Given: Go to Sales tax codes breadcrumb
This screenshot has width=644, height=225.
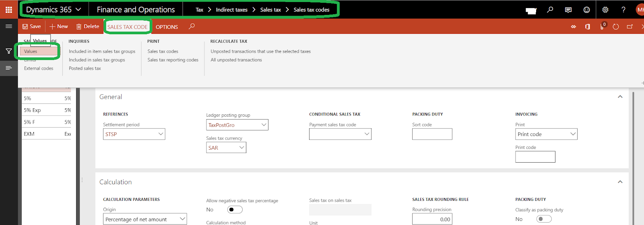Looking at the screenshot, I should (312, 10).
